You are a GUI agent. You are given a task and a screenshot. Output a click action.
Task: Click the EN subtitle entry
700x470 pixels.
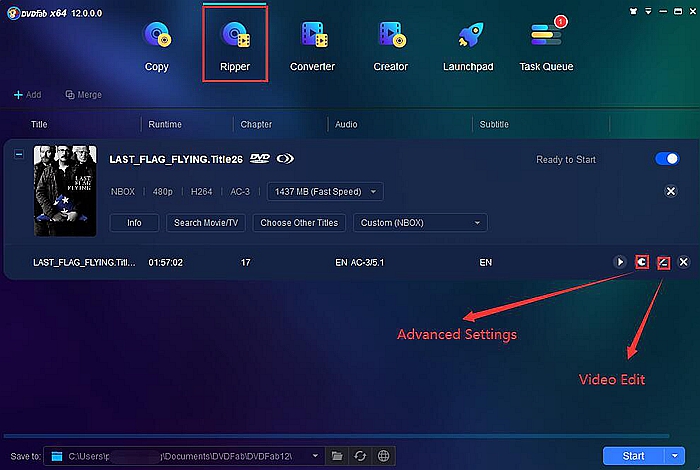click(x=485, y=262)
